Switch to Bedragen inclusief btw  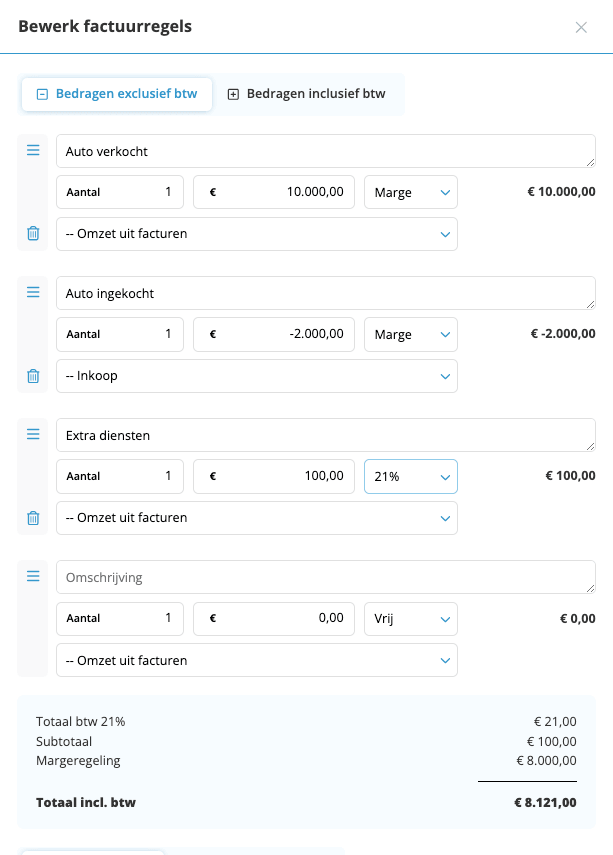tap(306, 94)
